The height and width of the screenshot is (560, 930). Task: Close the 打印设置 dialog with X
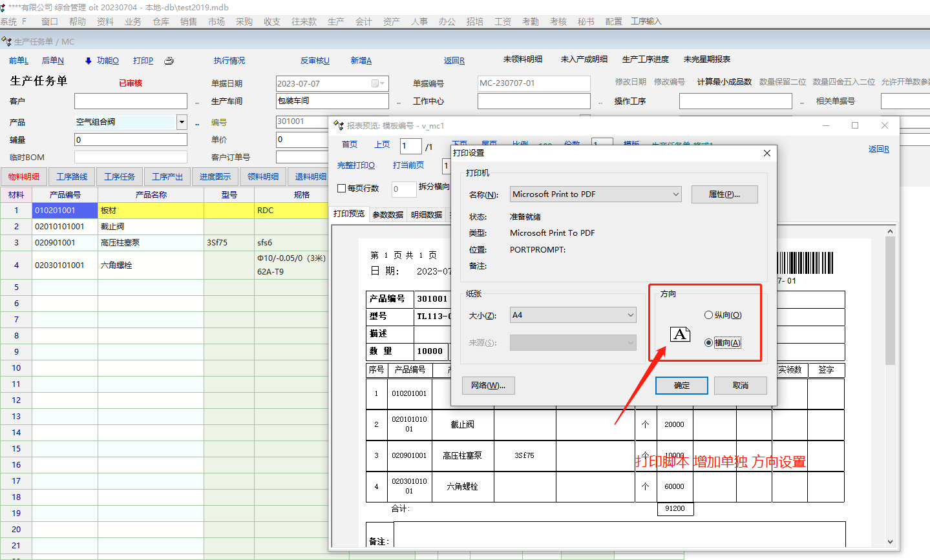(767, 153)
